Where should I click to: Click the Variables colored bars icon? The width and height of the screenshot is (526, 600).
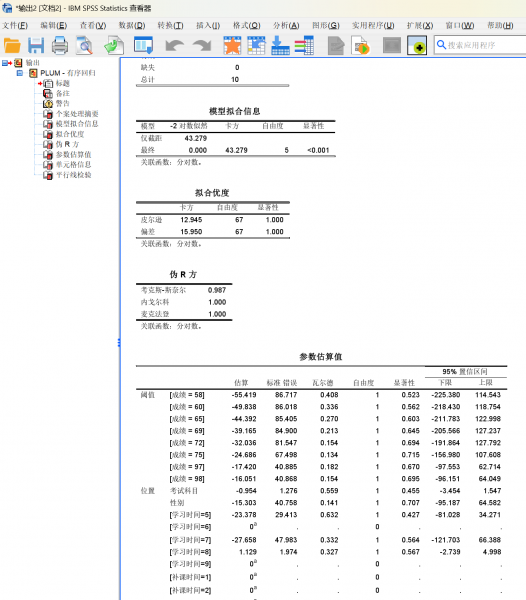[x=304, y=46]
